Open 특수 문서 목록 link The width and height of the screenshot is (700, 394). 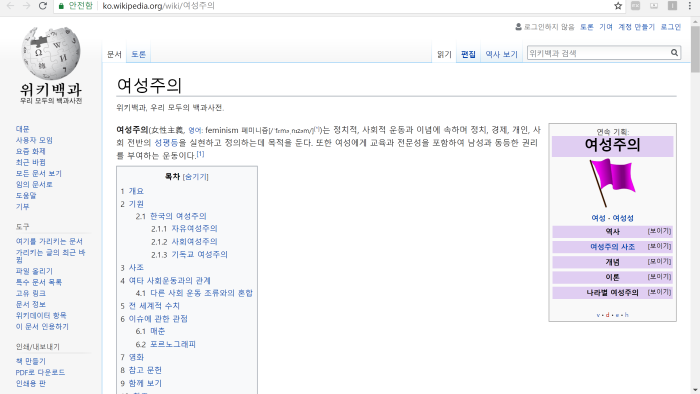pyautogui.click(x=38, y=282)
